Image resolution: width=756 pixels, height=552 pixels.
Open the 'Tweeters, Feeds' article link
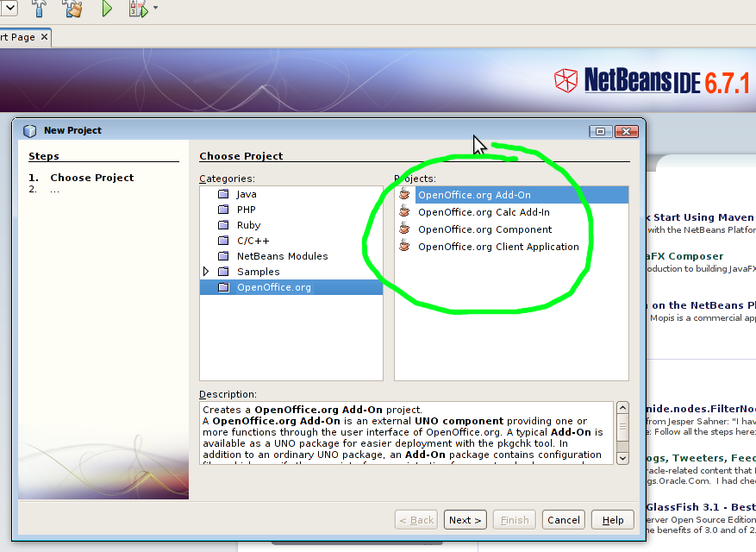pyautogui.click(x=701, y=458)
